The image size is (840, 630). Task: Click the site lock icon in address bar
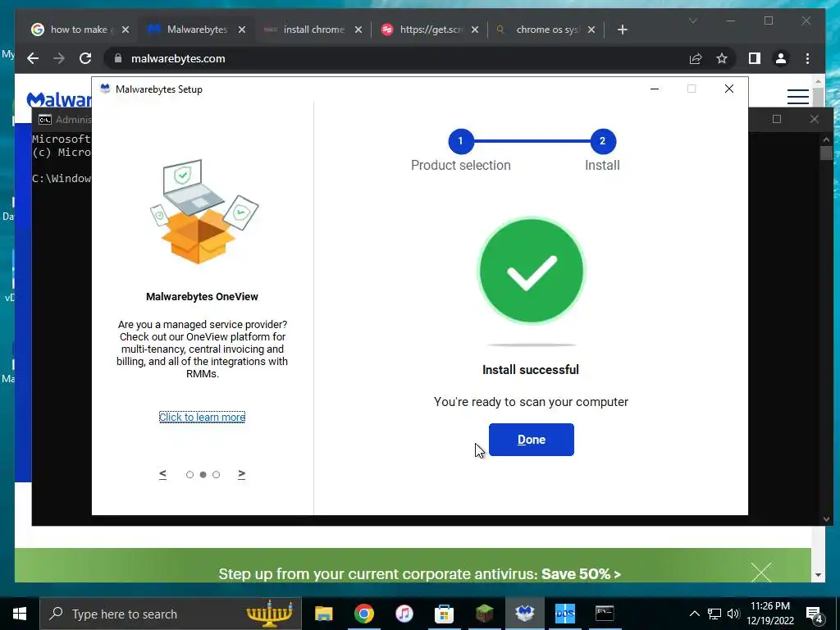click(x=118, y=58)
